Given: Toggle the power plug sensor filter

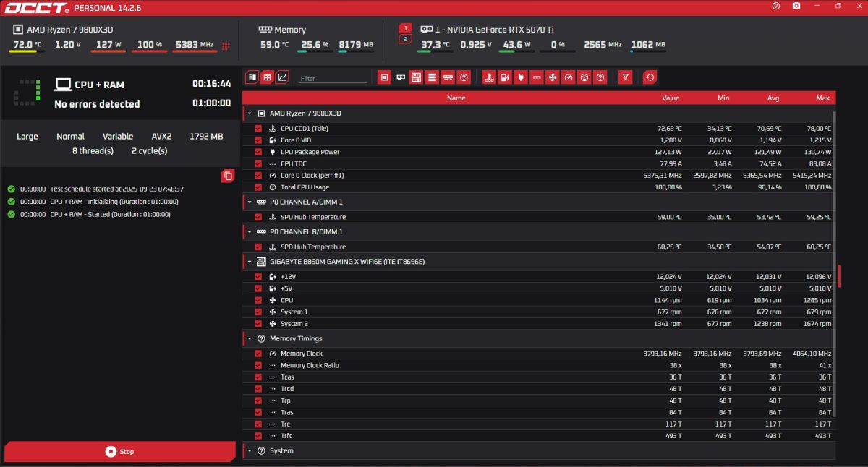Looking at the screenshot, I should point(521,77).
